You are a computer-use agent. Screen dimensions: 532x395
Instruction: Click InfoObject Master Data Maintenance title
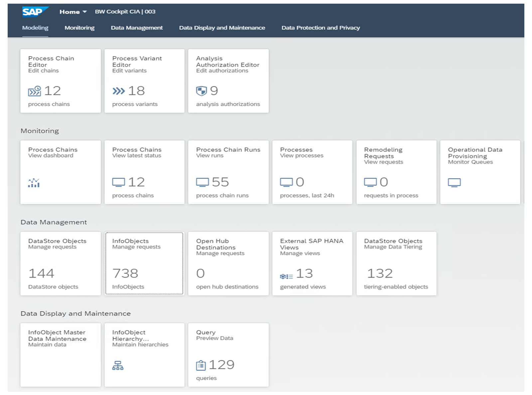57,335
